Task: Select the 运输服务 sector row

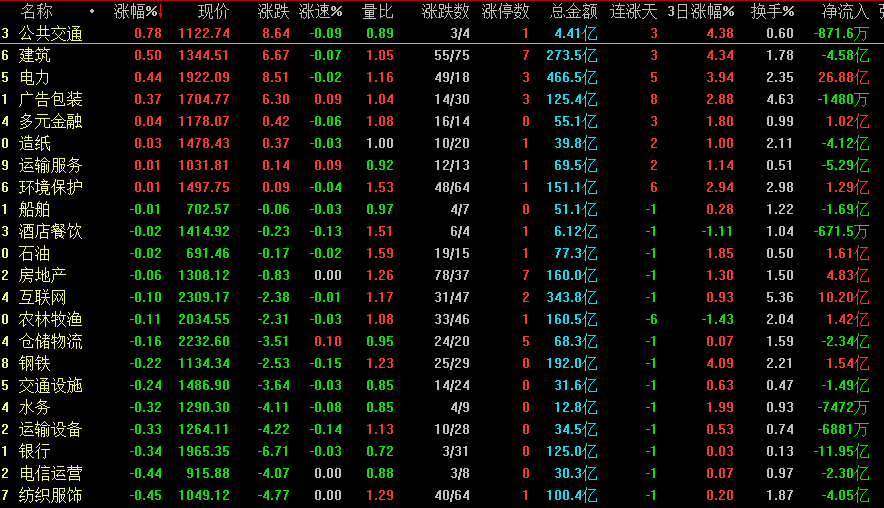Action: 442,165
